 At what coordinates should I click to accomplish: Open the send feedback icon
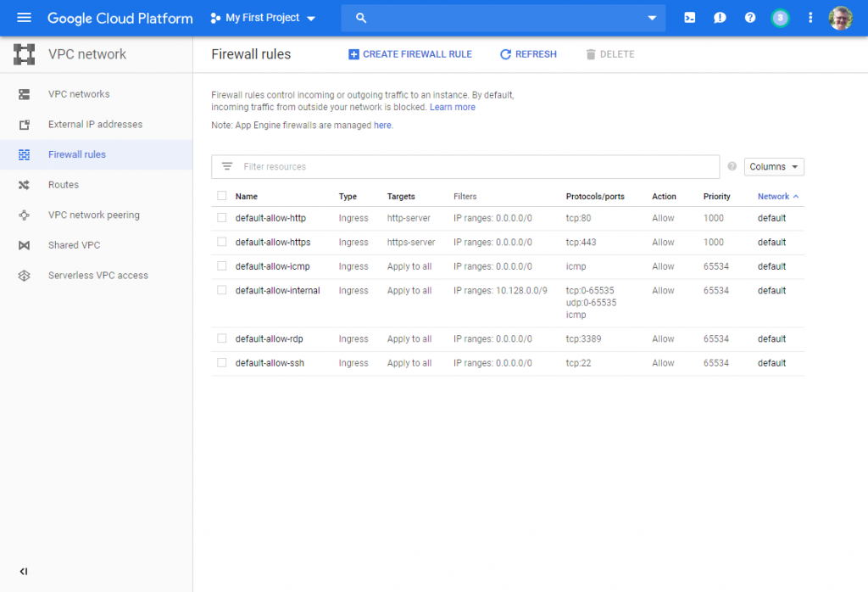[720, 18]
